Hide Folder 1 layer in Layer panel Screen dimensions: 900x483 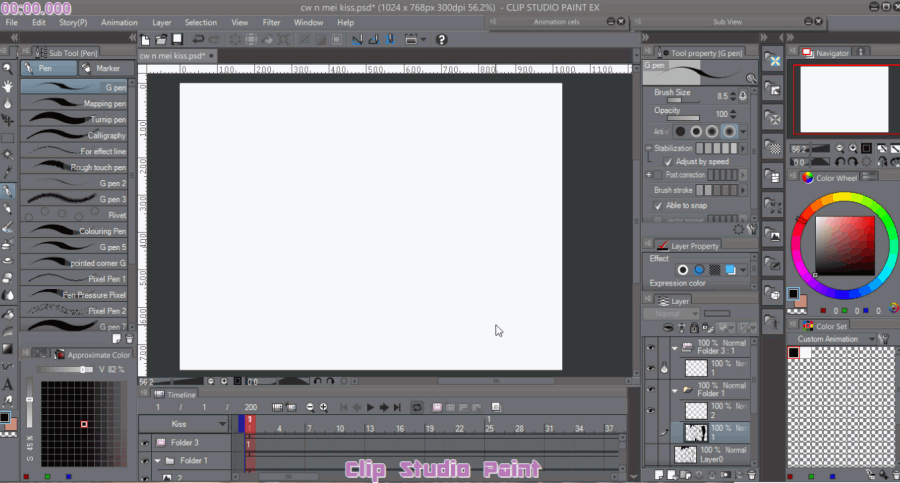(650, 390)
